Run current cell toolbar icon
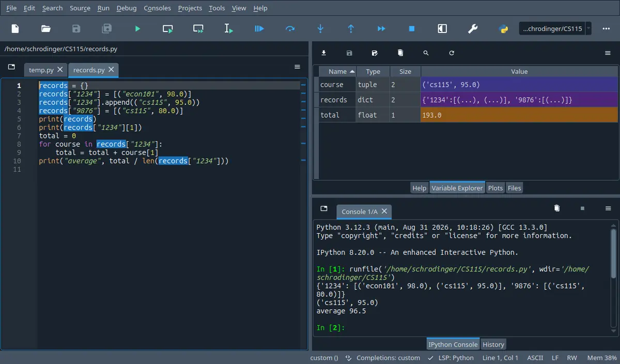620x364 pixels. 168,29
